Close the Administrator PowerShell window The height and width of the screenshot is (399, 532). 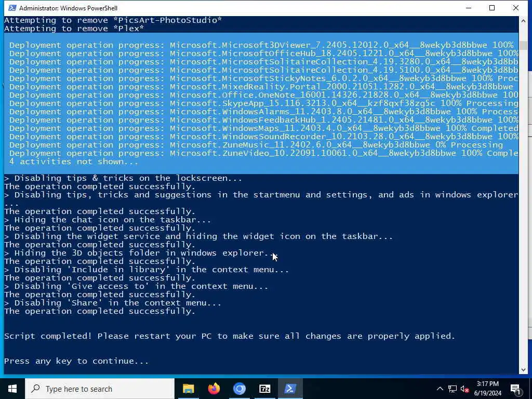(x=516, y=8)
